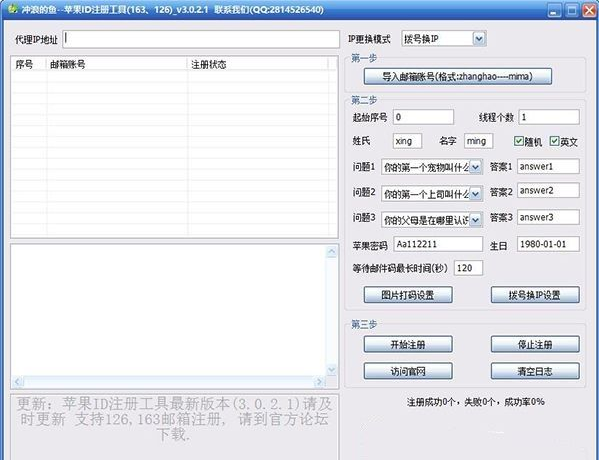Focus the 代理IP地址 input field
The image size is (599, 460).
pos(201,39)
